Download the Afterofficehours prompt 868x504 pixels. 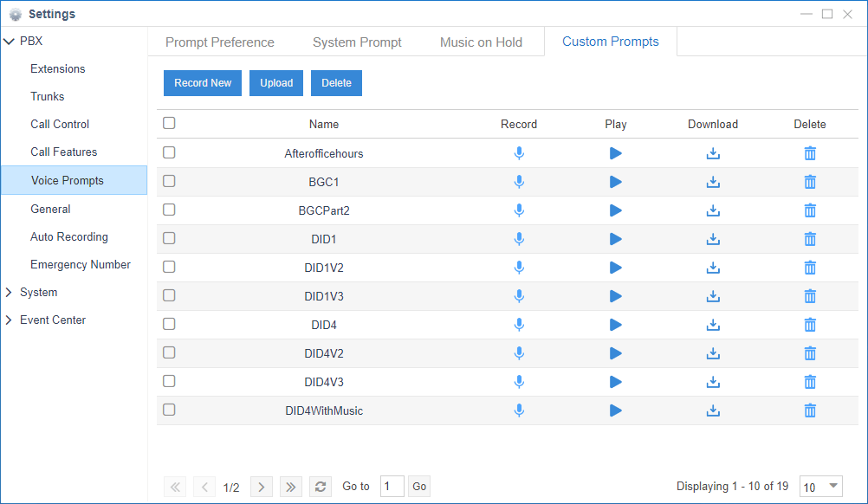(x=713, y=153)
